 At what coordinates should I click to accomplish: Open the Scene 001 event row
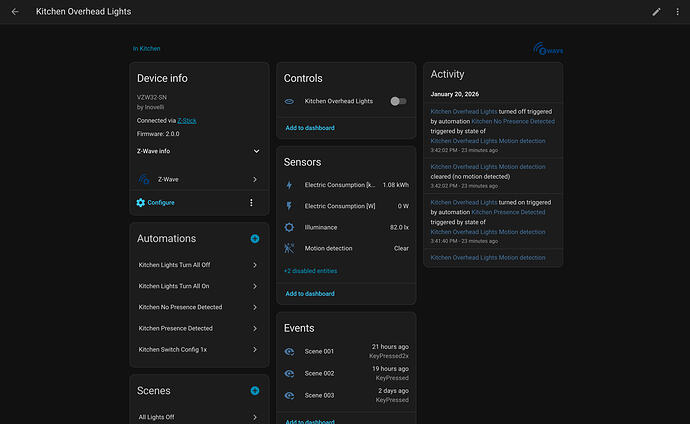tap(345, 351)
